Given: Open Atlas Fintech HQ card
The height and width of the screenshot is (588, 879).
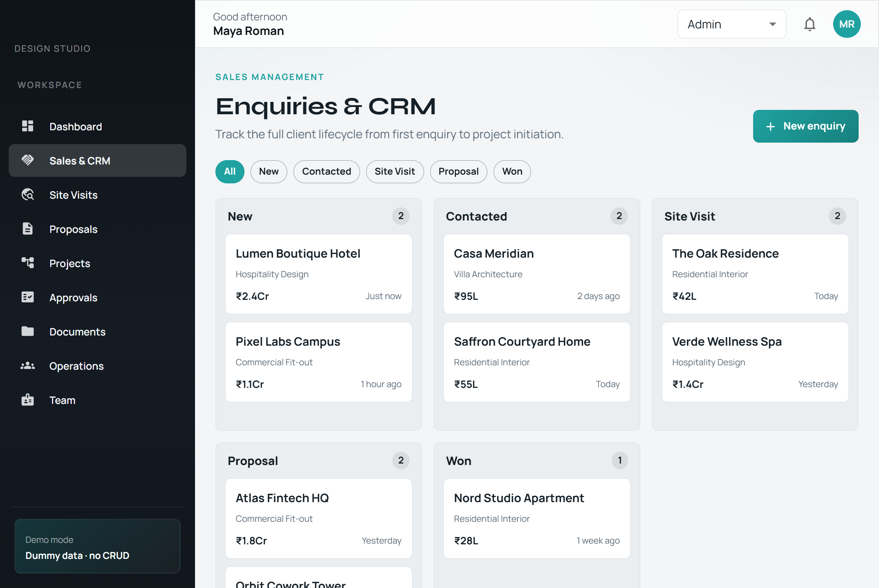Looking at the screenshot, I should pos(319,519).
